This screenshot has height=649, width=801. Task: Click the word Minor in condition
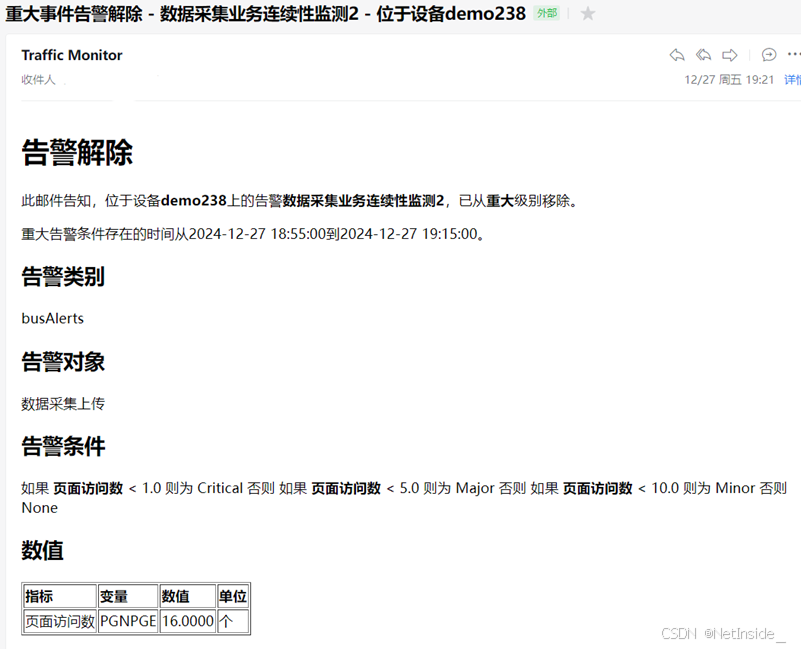pyautogui.click(x=735, y=488)
